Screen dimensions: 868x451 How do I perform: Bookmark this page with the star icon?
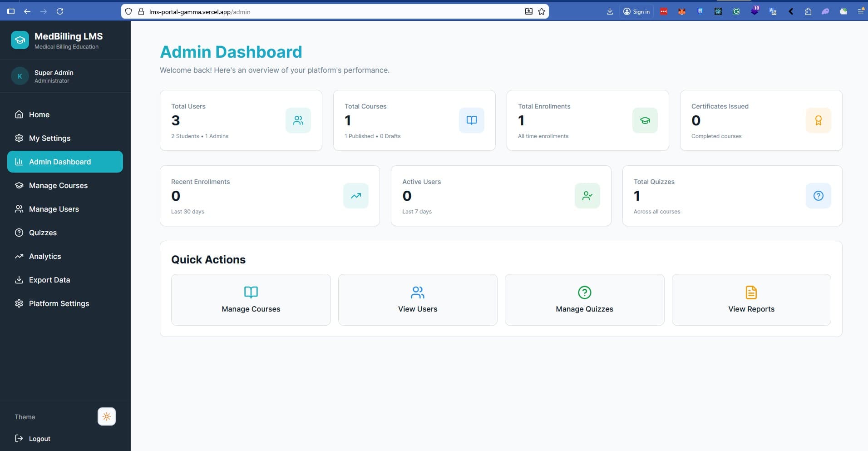tap(542, 11)
